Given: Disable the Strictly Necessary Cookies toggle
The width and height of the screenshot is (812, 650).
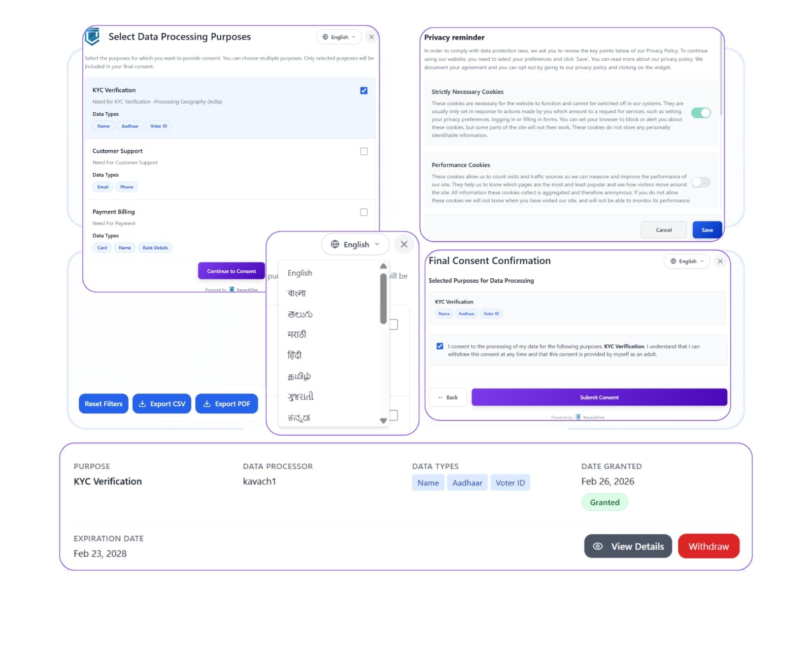Looking at the screenshot, I should [701, 113].
